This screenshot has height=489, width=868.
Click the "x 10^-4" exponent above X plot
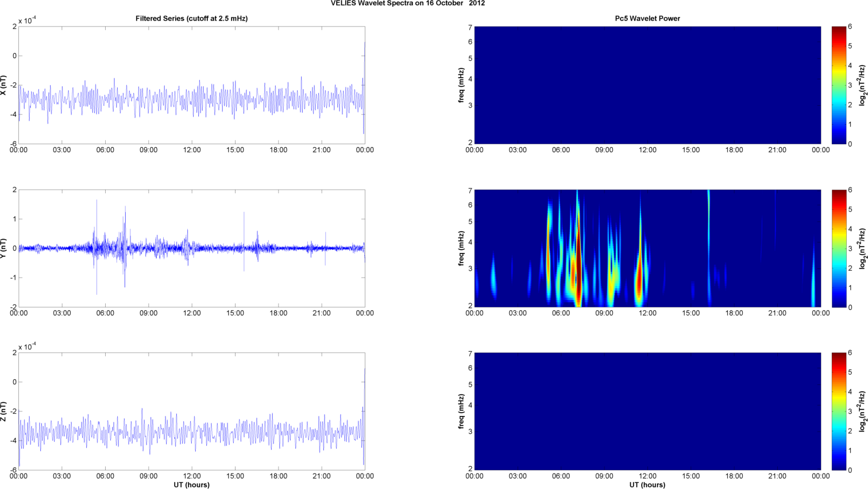click(28, 21)
